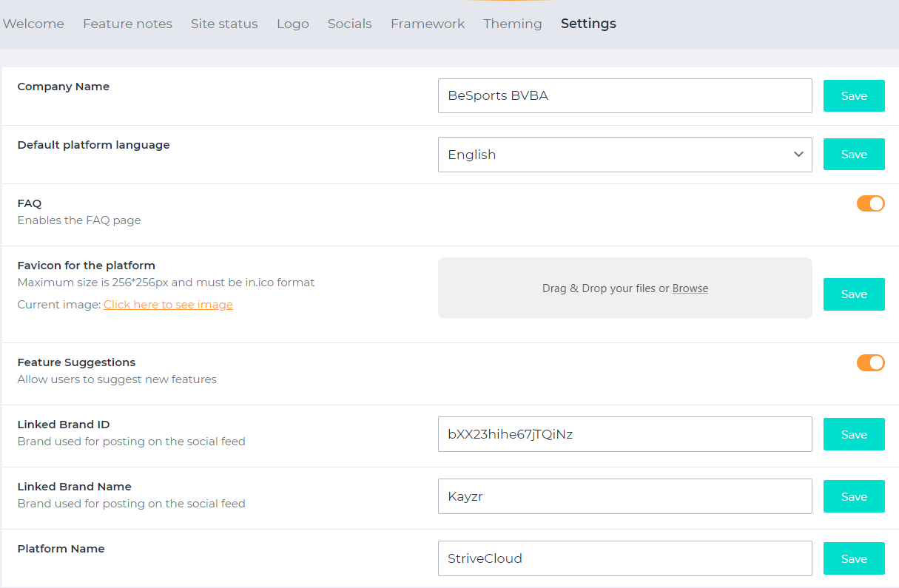Click 'Click here to see image' link

[x=168, y=305]
